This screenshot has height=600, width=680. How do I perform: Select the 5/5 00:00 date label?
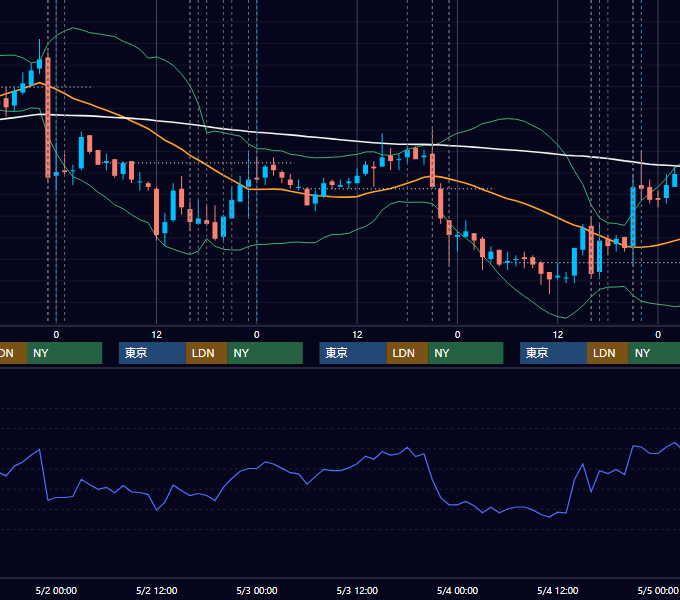tap(658, 590)
